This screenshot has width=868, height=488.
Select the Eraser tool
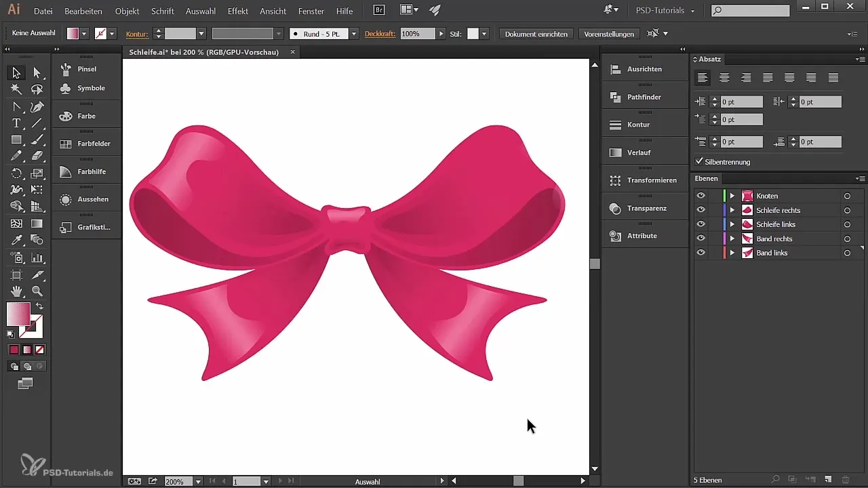(x=37, y=156)
